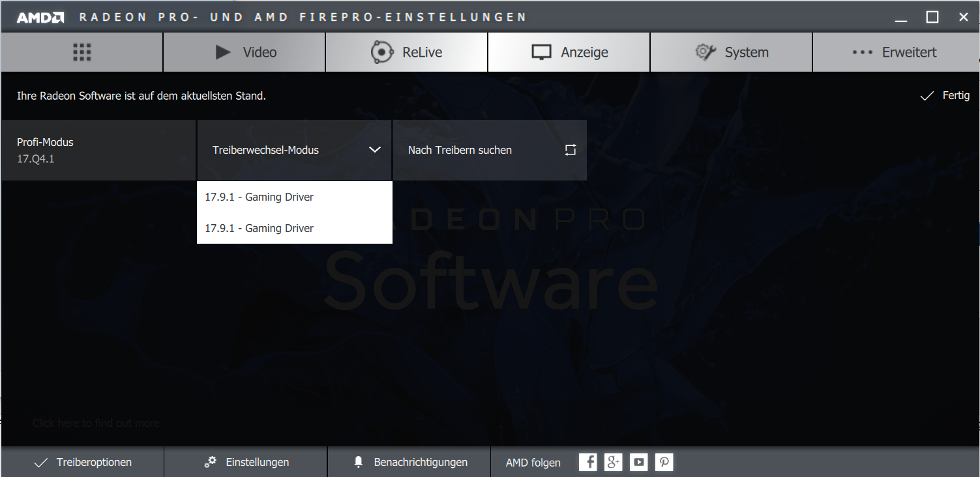This screenshot has width=980, height=477.
Task: Go to the Anzeige tab
Action: (x=569, y=52)
